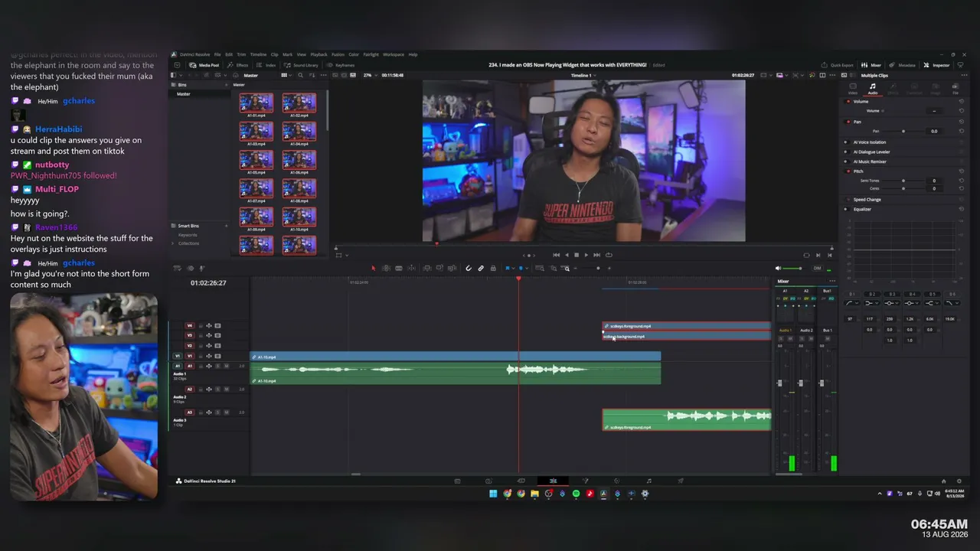Open the Windows Start button in taskbar
The image size is (980, 551).
[493, 494]
